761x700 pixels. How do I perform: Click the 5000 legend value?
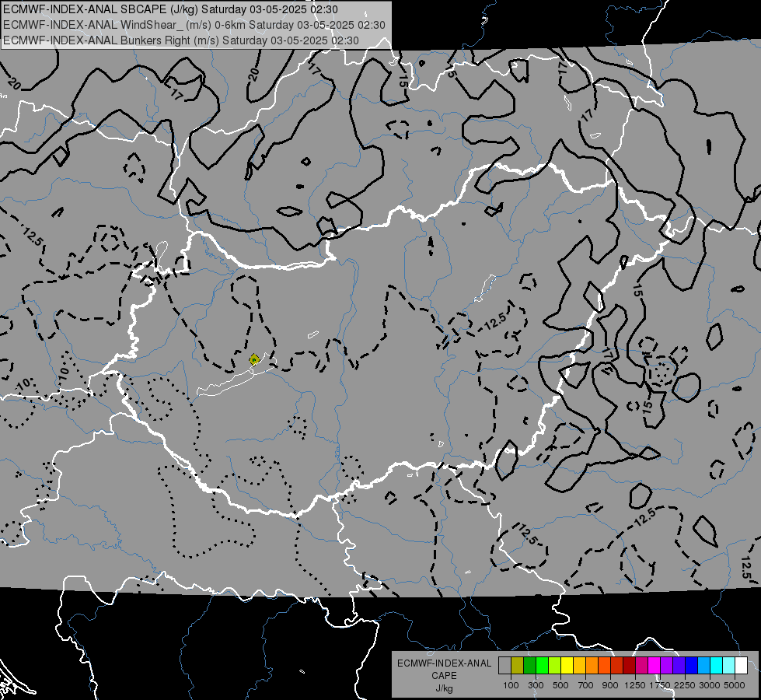(x=735, y=685)
